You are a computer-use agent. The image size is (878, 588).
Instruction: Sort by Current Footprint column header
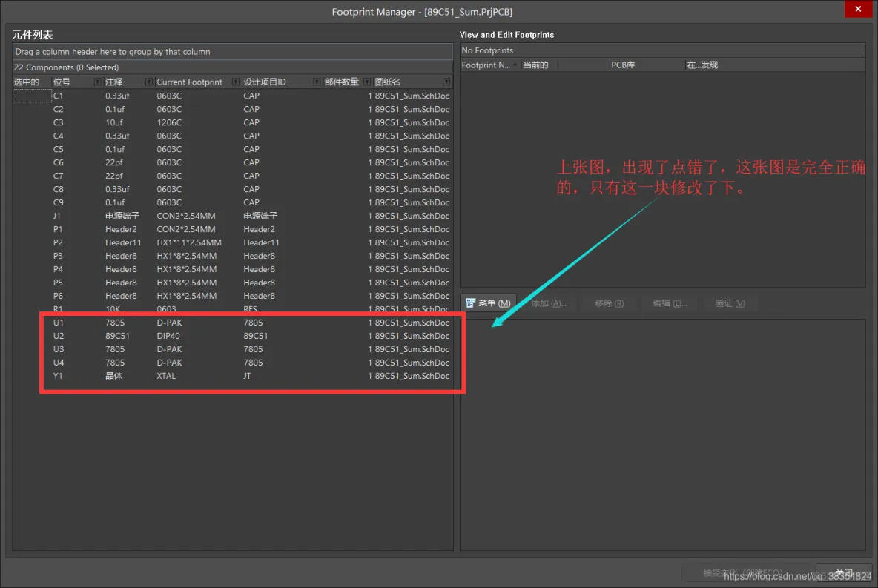[x=189, y=82]
